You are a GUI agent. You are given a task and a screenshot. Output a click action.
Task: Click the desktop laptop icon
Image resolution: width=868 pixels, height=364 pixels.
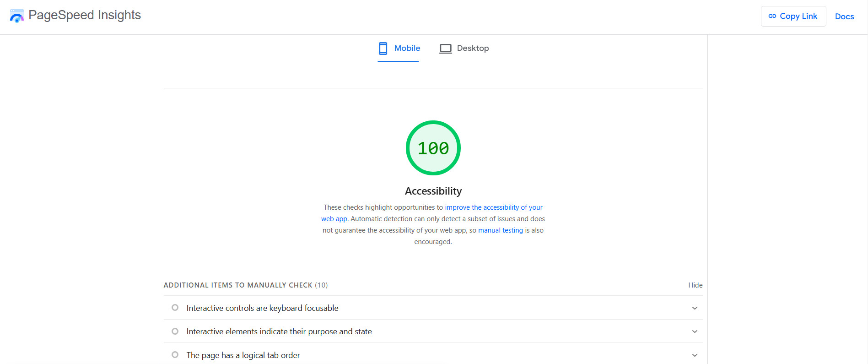[445, 49]
